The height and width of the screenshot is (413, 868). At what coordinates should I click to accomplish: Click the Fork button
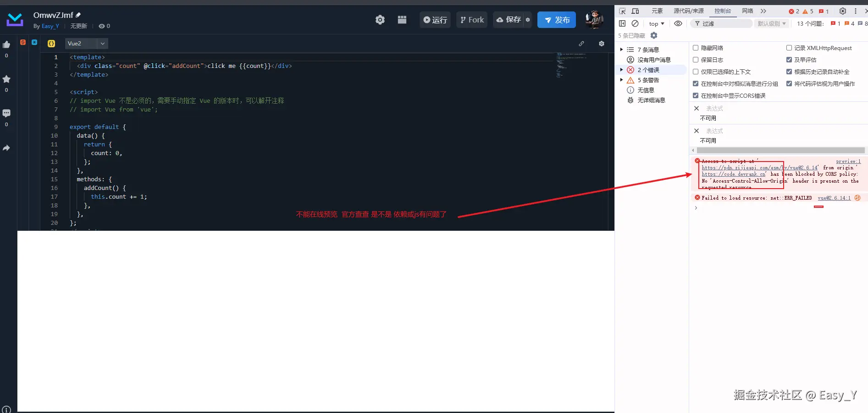click(472, 20)
